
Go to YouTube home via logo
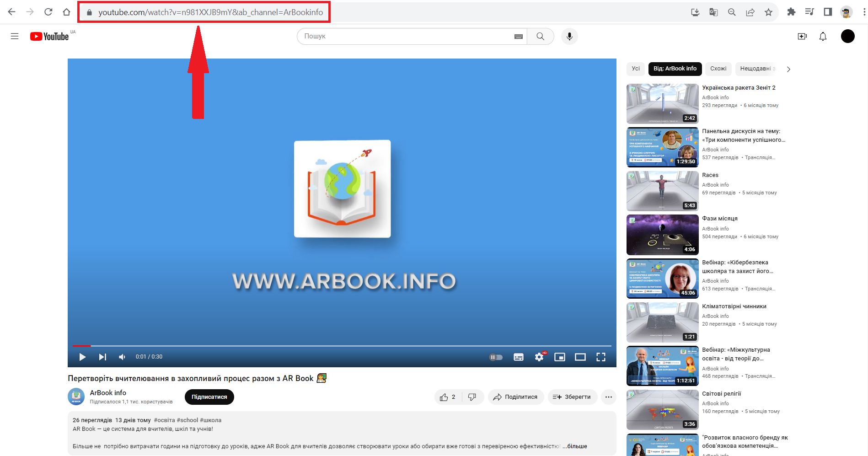click(x=49, y=36)
